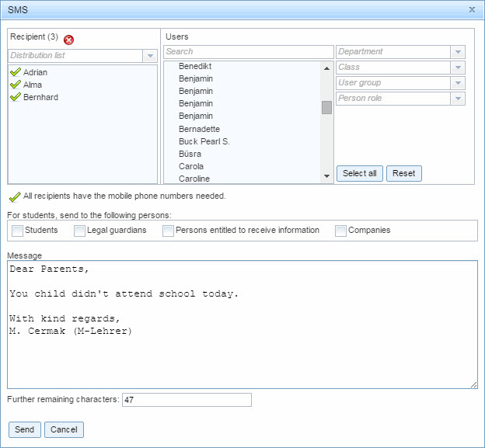Tick the Legal guardians checkbox
485x448 pixels.
point(79,231)
